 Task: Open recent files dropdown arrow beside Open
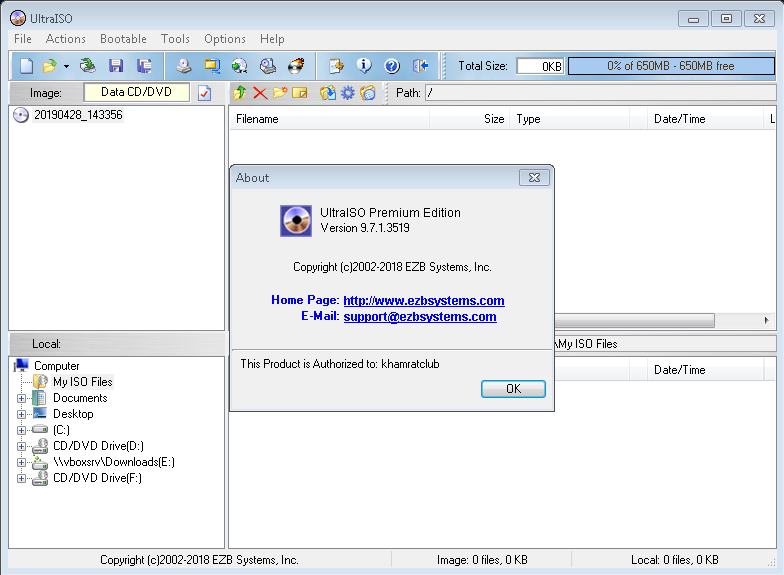pyautogui.click(x=66, y=66)
